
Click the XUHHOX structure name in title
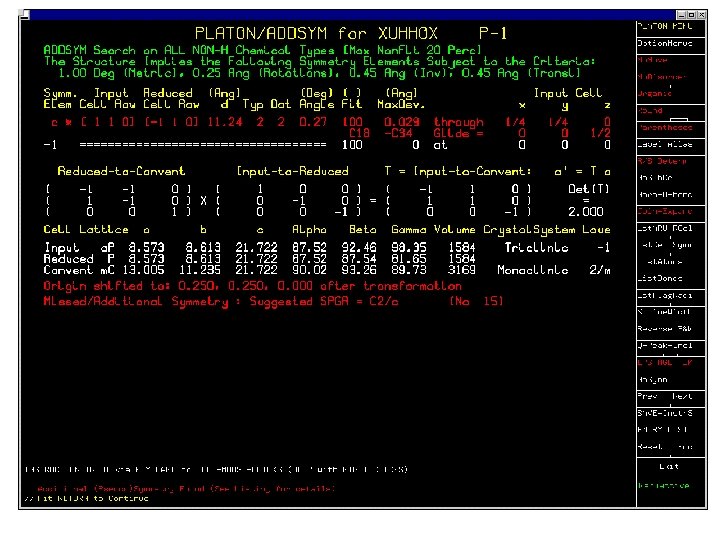tap(408, 34)
